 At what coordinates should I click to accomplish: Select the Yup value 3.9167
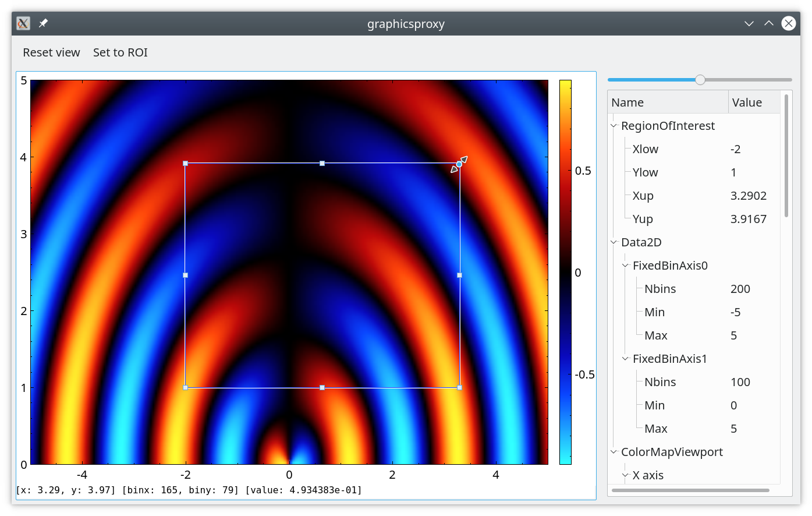(749, 219)
